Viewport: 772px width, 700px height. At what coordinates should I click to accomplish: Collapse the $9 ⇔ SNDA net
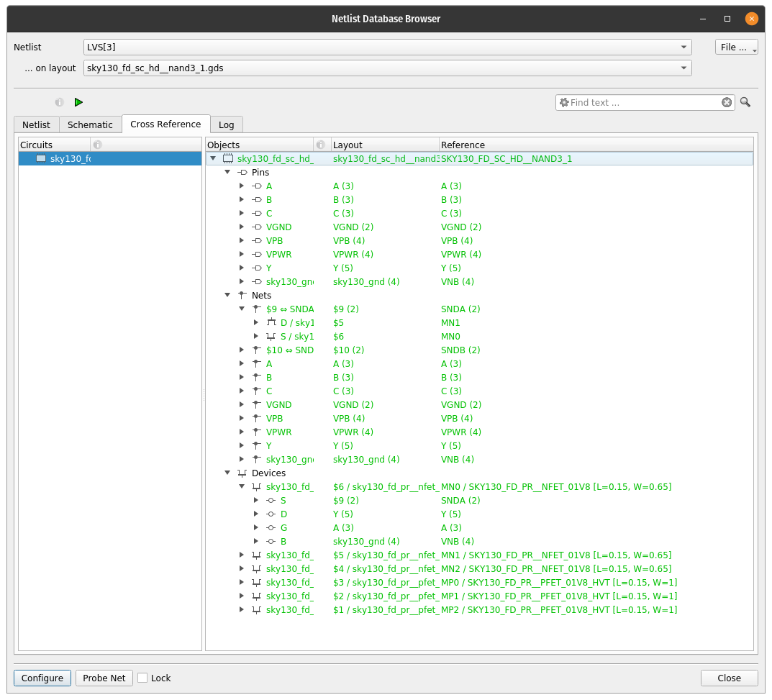coord(242,309)
